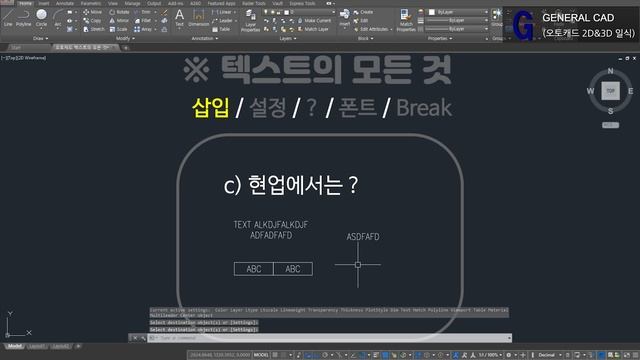Click the [-][Top][2D Wireframe] viewport label

[24, 58]
